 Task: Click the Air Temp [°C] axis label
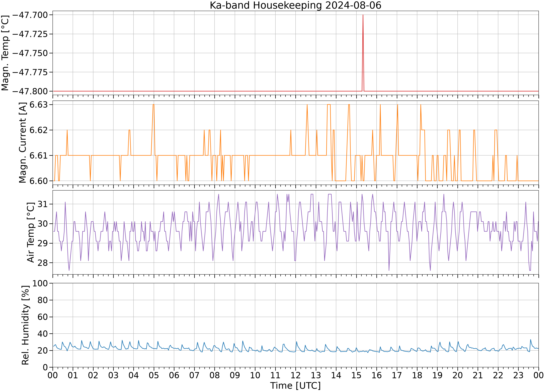[31, 232]
